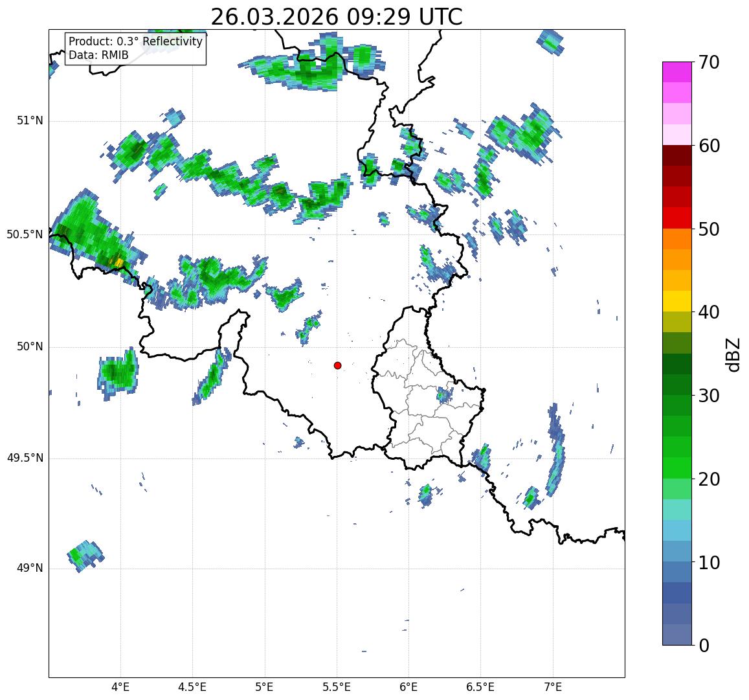Click the 'Product: 0.3° Reflectivity' label
Screen dimensions: 749x700
(x=136, y=41)
